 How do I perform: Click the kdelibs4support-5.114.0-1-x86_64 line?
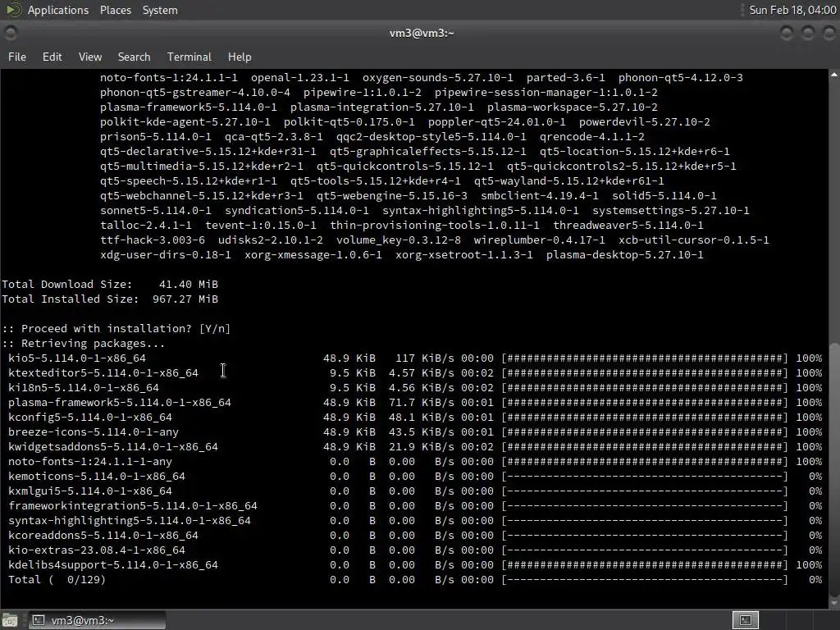[x=414, y=564]
